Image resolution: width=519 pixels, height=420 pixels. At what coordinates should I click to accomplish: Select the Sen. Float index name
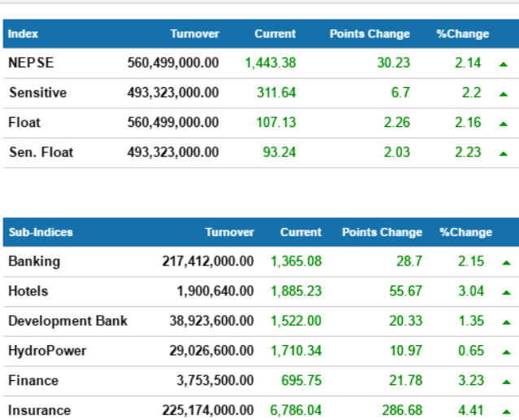click(x=41, y=152)
